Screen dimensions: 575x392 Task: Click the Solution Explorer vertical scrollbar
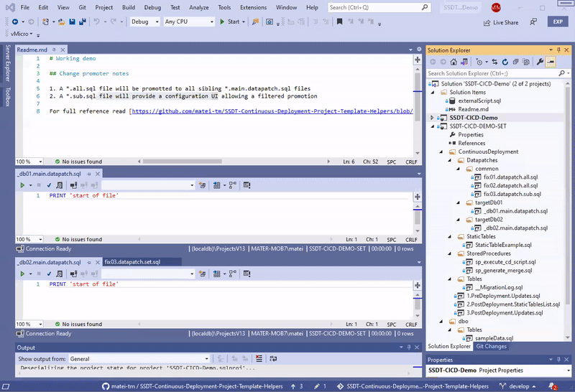coord(568,194)
